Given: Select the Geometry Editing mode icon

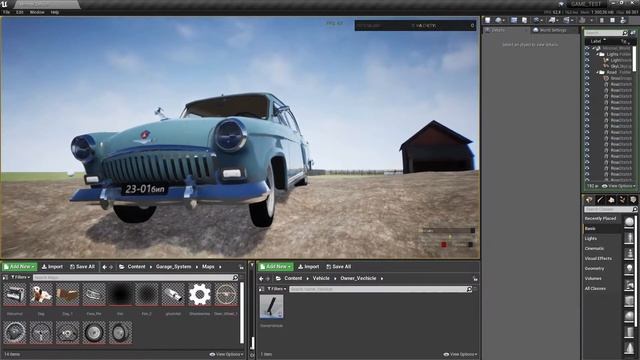Looking at the screenshot, I should click(633, 200).
